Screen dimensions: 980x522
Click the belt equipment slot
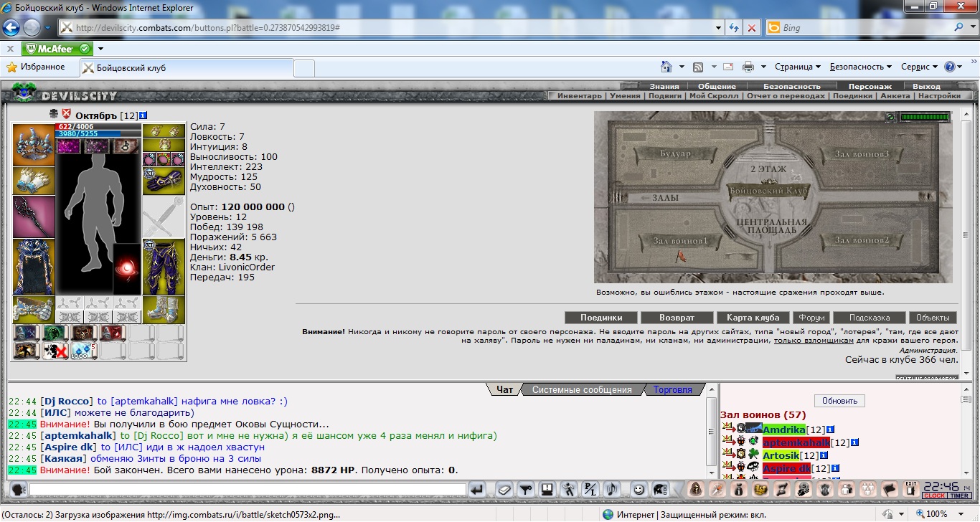(34, 310)
